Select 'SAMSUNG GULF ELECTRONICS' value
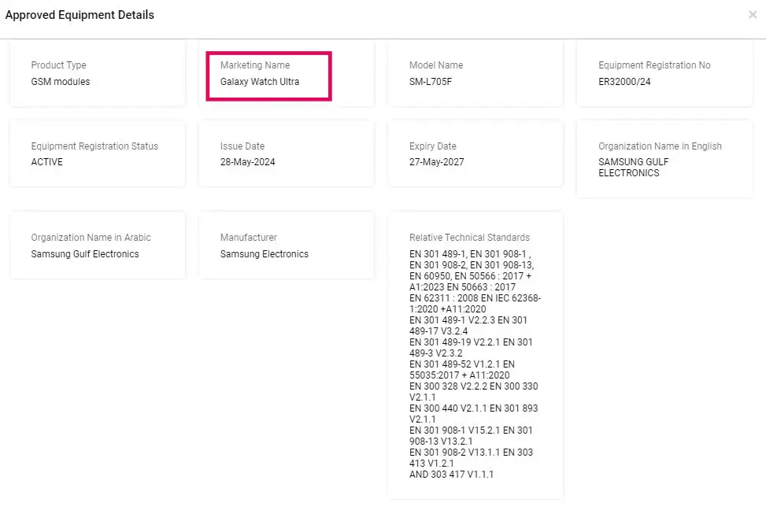The image size is (766, 532). tap(634, 167)
